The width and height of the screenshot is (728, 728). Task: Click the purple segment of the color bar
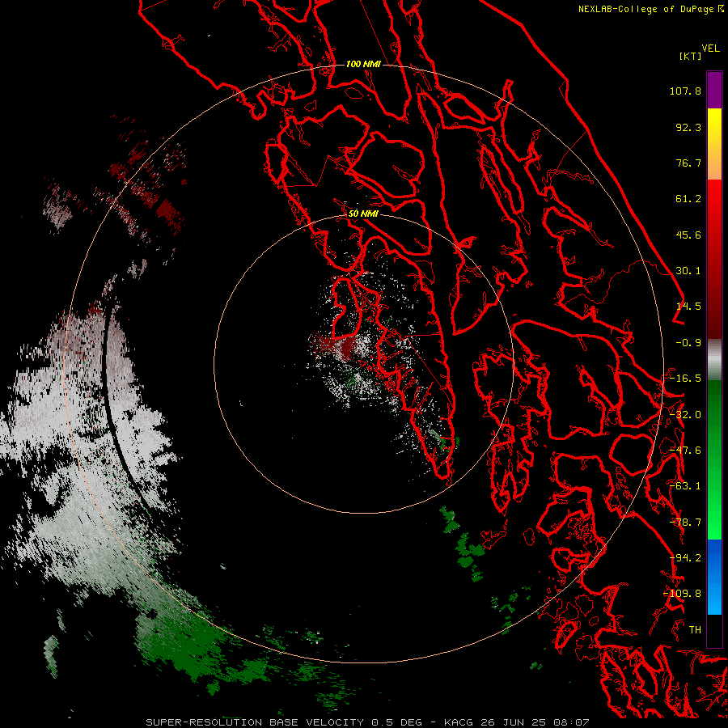(x=714, y=90)
